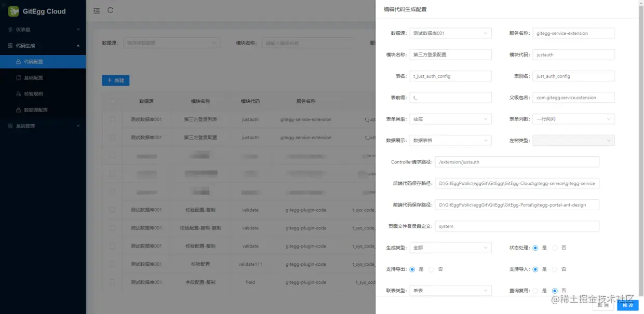The width and height of the screenshot is (644, 314).
Task: Tick the checkbox for the 第三方登录列表 row
Action: pyautogui.click(x=112, y=119)
